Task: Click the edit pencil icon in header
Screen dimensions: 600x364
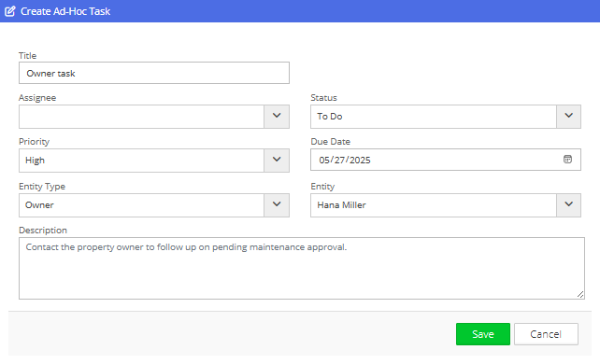Action: pyautogui.click(x=10, y=11)
